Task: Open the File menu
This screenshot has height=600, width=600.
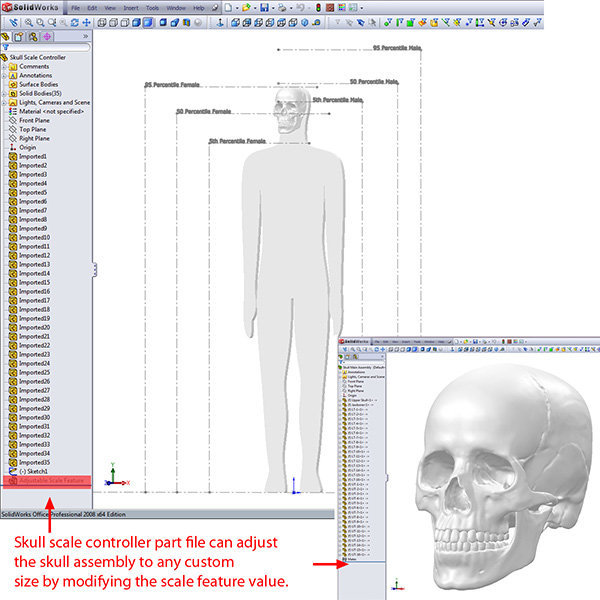Action: point(75,7)
